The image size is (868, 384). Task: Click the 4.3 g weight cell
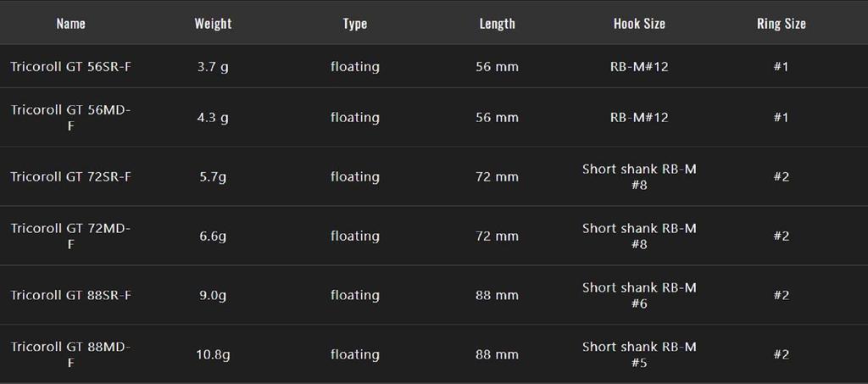213,117
